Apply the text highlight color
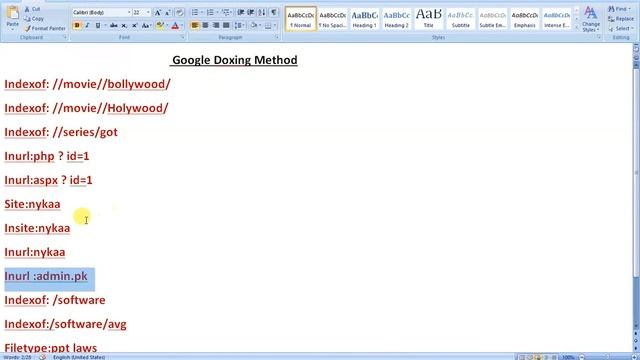 pos(160,25)
